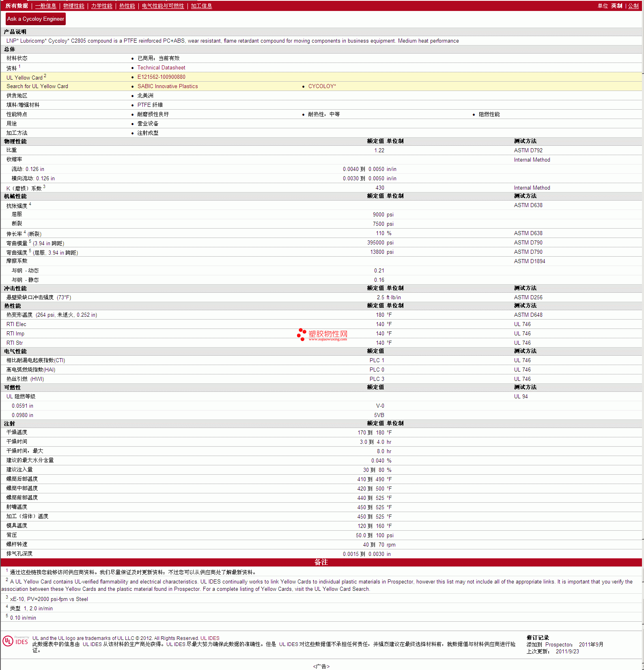
Task: Click 与钢 - 静态 value 0.16
Action: 379,280
